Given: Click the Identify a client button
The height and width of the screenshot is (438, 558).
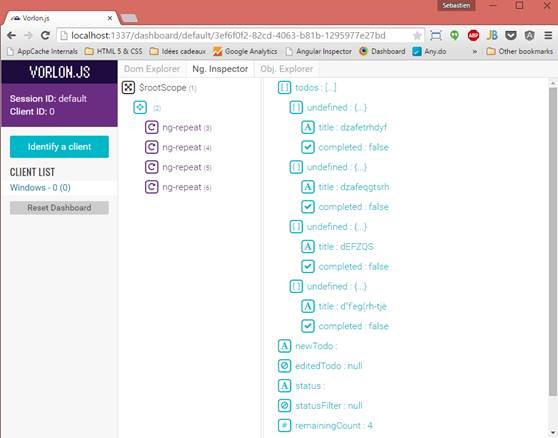Looking at the screenshot, I should click(x=59, y=147).
